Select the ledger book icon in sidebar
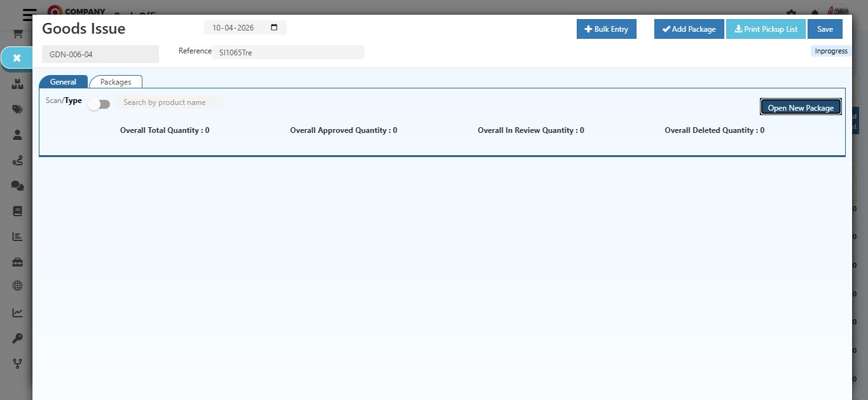 pos(17,210)
